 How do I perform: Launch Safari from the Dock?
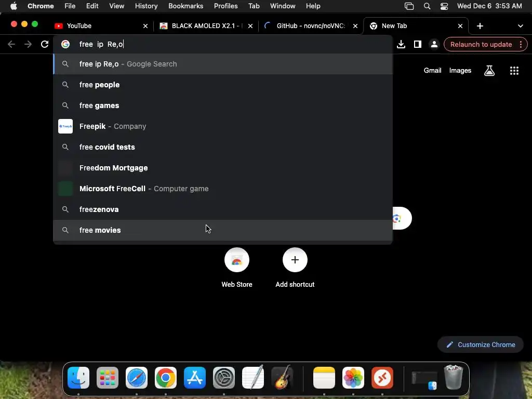pyautogui.click(x=137, y=378)
